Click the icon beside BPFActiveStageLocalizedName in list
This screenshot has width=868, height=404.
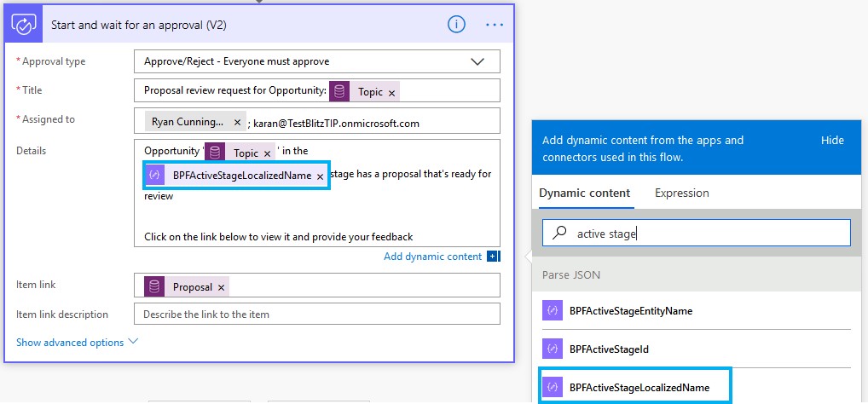pos(553,388)
